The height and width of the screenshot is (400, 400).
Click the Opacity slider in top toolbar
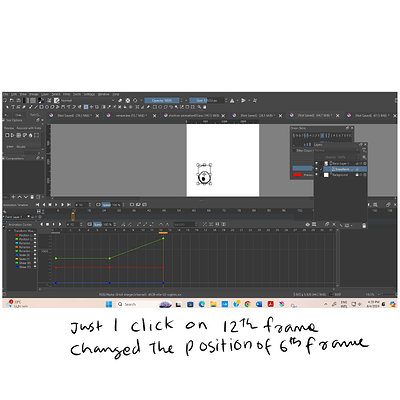(162, 100)
